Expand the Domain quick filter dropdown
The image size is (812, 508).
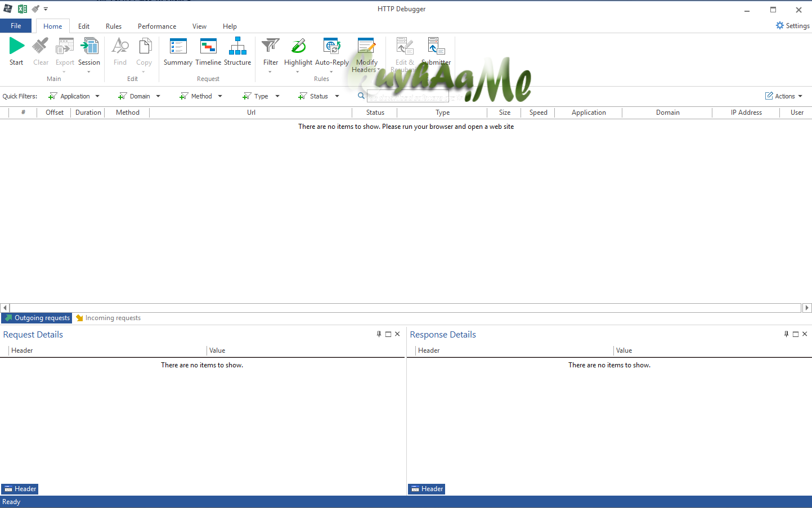coord(158,96)
